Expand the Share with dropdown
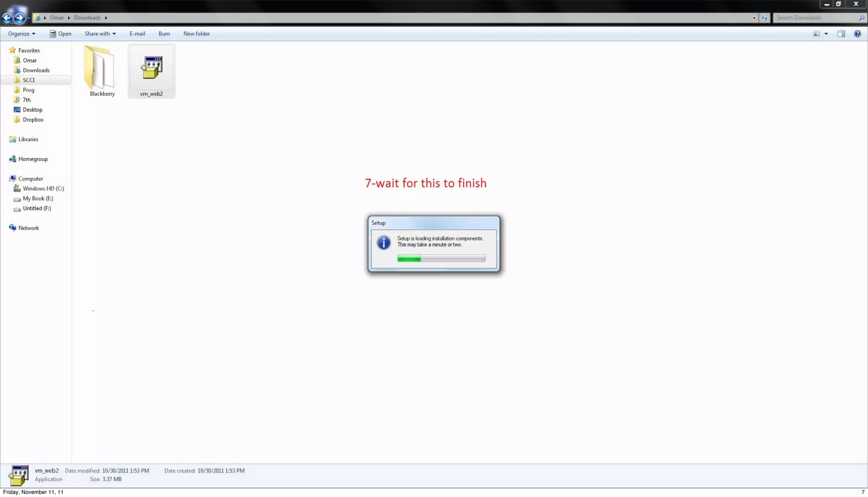 100,34
